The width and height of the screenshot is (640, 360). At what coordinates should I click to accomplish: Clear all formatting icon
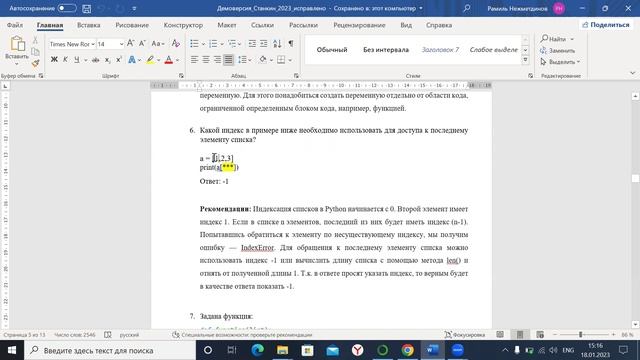(x=176, y=43)
